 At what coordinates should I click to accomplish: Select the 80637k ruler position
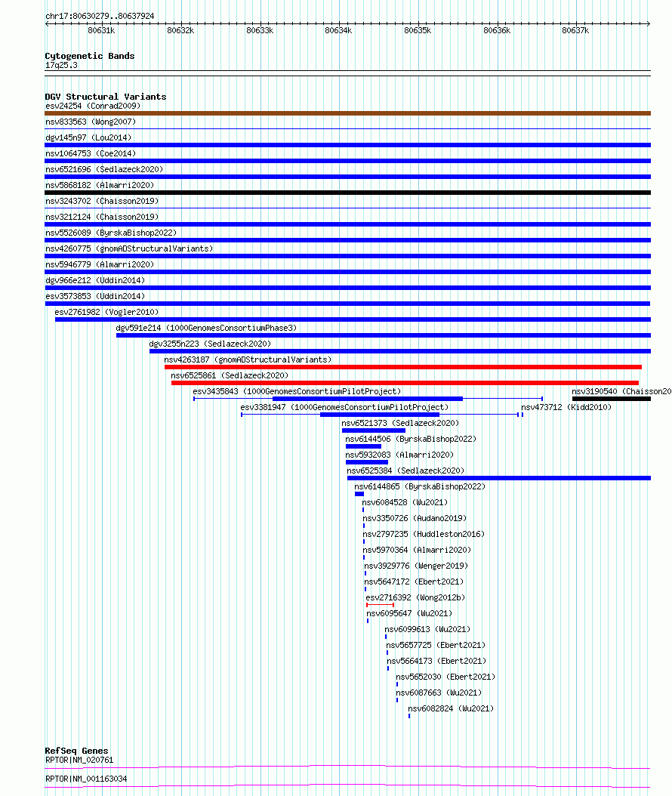click(575, 30)
